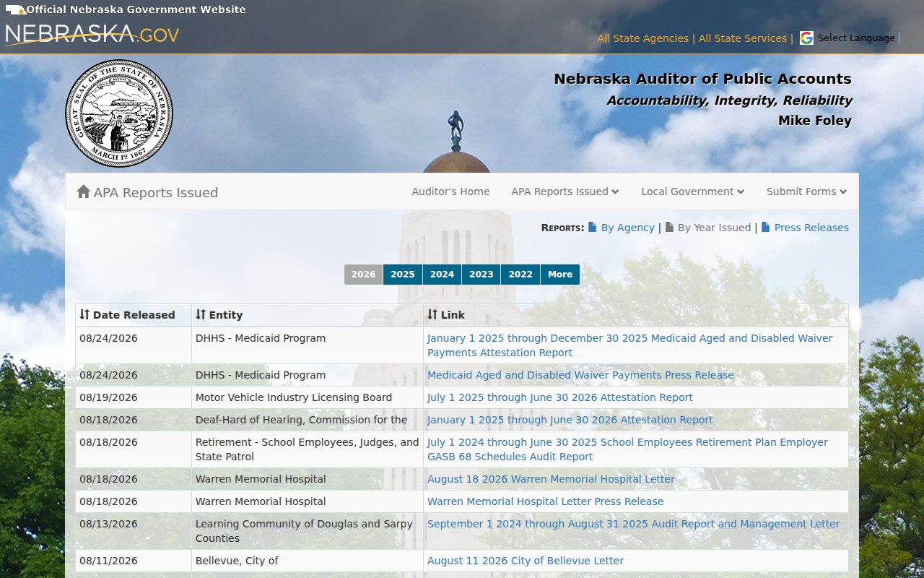Expand the Local Government dropdown menu
This screenshot has width=924, height=578.
pyautogui.click(x=693, y=191)
